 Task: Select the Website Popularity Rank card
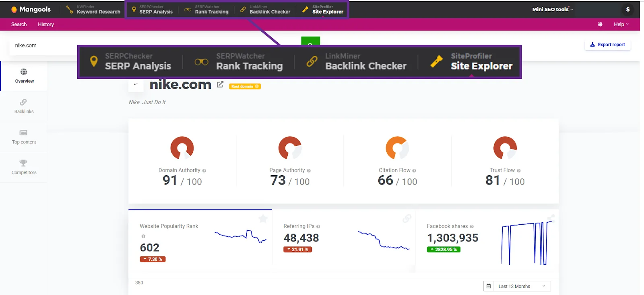pyautogui.click(x=200, y=241)
